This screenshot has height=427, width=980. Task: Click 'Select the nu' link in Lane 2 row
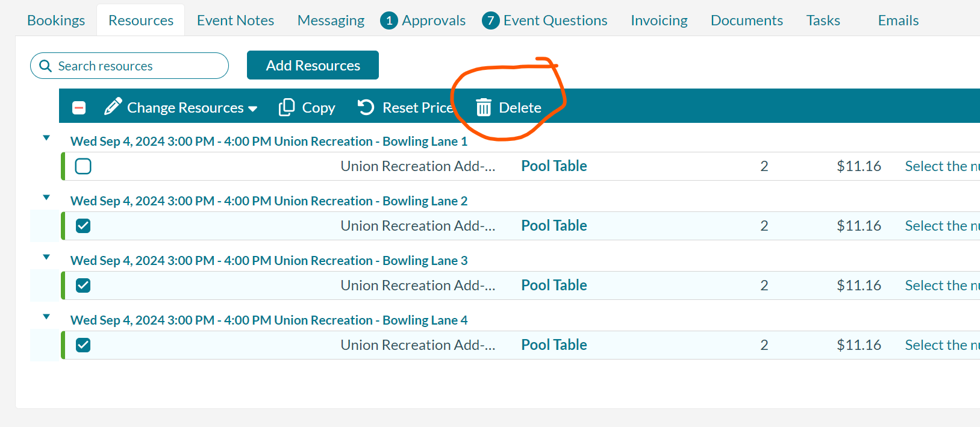click(942, 226)
